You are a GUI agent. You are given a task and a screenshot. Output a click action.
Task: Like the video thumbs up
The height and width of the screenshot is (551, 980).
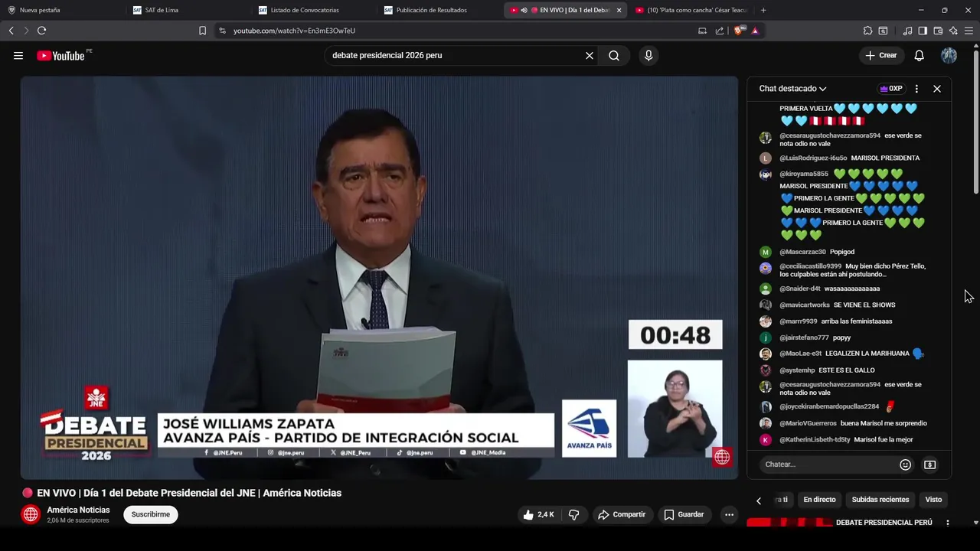coord(539,514)
